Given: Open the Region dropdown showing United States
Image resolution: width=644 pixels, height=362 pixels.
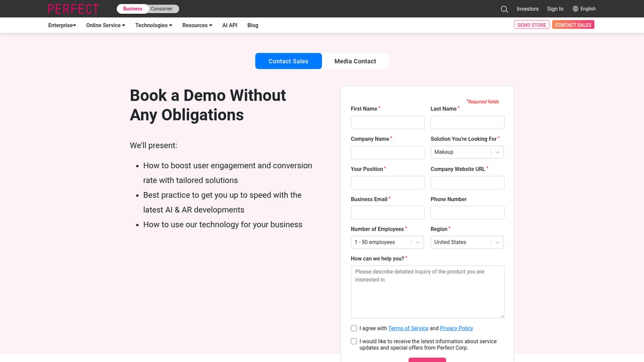Looking at the screenshot, I should [467, 242].
